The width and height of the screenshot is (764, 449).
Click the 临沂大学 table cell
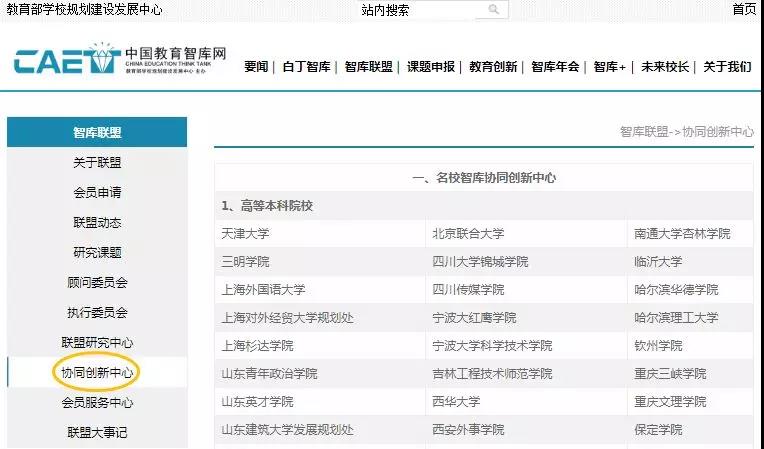pos(690,262)
